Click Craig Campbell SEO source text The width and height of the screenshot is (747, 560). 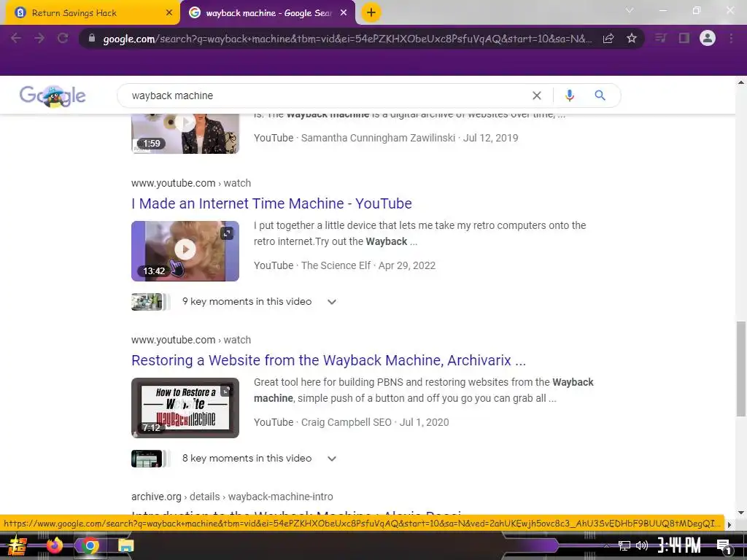pos(346,422)
